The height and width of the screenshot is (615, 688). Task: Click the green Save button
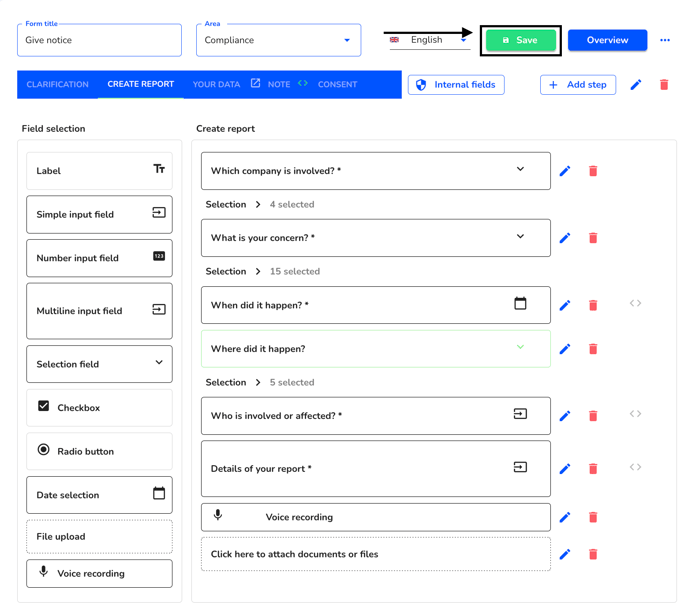point(520,40)
